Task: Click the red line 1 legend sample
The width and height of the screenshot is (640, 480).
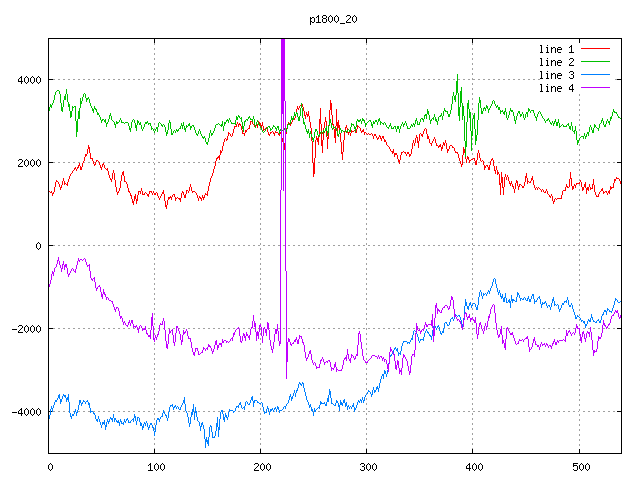Action: pyautogui.click(x=596, y=49)
